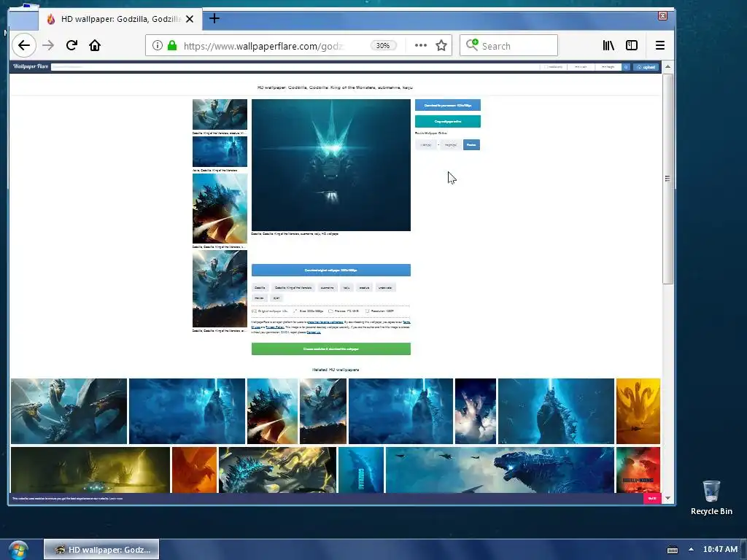
Task: Open the orange Rodan related wallpaper
Action: [x=194, y=470]
